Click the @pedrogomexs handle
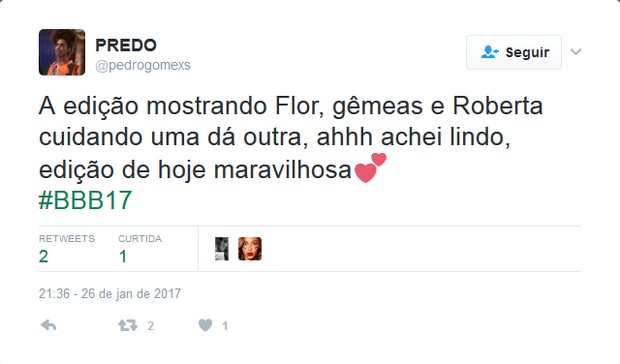The height and width of the screenshot is (364, 620). coord(143,65)
